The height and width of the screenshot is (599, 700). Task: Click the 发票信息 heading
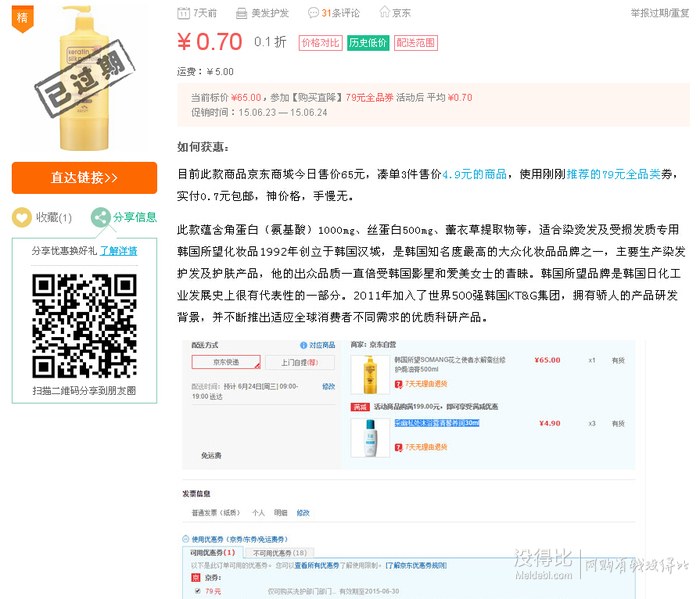point(196,494)
